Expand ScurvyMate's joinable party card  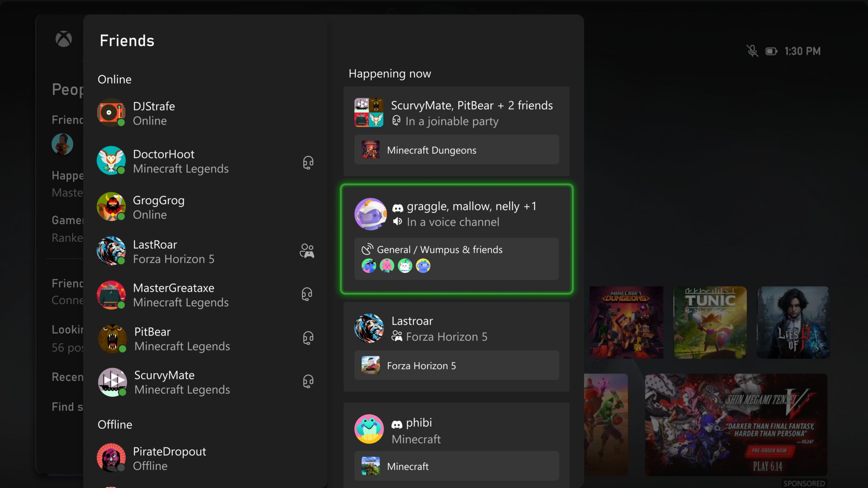click(x=456, y=113)
